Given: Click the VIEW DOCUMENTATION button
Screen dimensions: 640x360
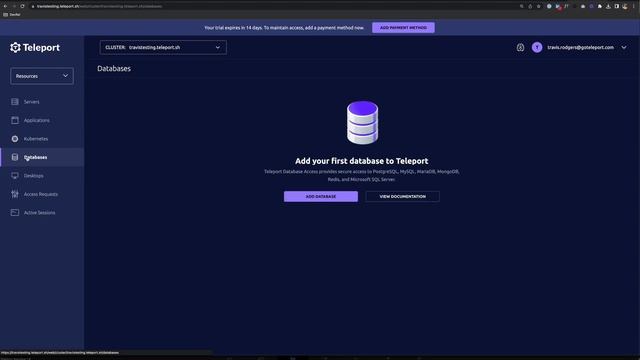Looking at the screenshot, I should (402, 196).
